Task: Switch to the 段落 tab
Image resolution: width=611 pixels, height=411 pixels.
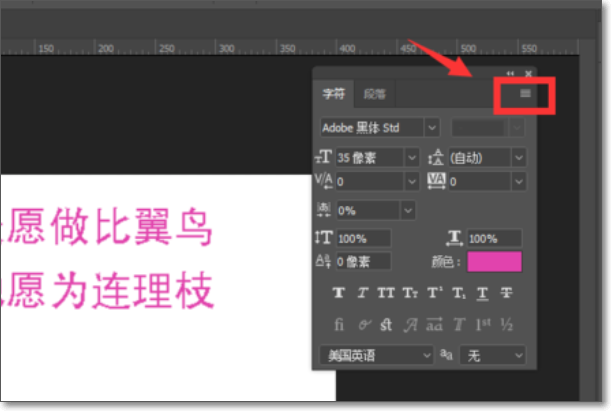Action: coord(374,94)
